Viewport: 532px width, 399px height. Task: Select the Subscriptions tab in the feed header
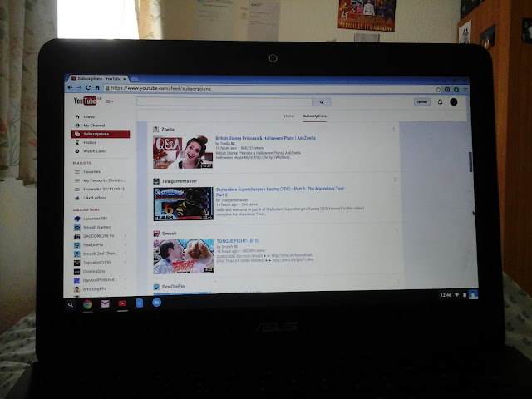coord(315,116)
